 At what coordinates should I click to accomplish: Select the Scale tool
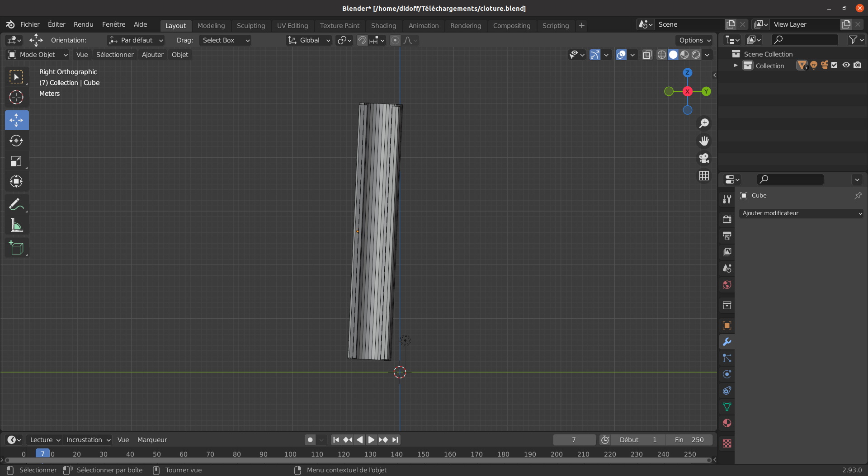tap(16, 161)
